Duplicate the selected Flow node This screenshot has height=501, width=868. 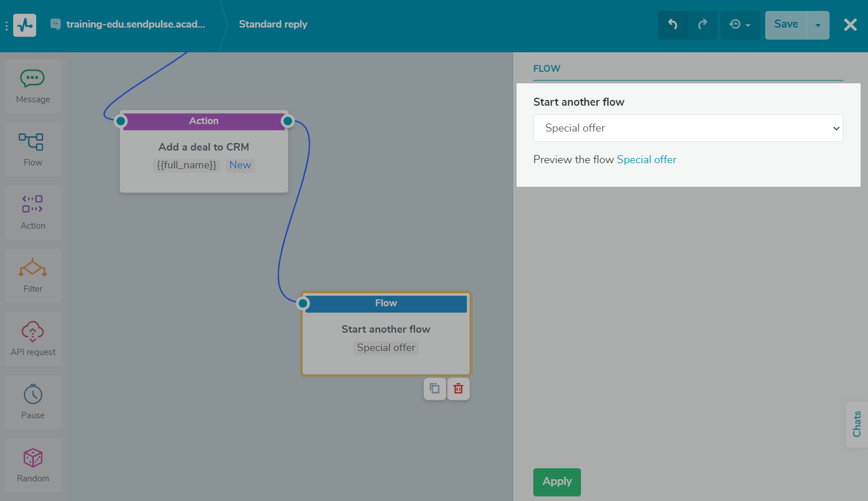[435, 388]
